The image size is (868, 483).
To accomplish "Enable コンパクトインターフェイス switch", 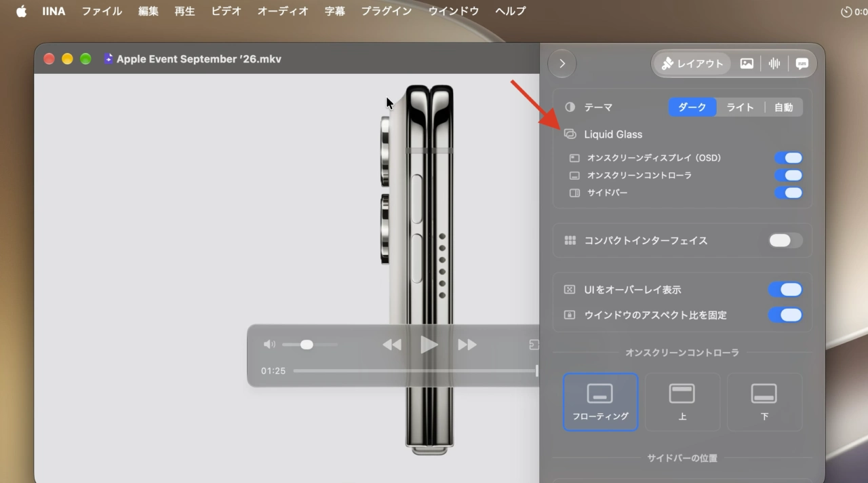I will (785, 241).
